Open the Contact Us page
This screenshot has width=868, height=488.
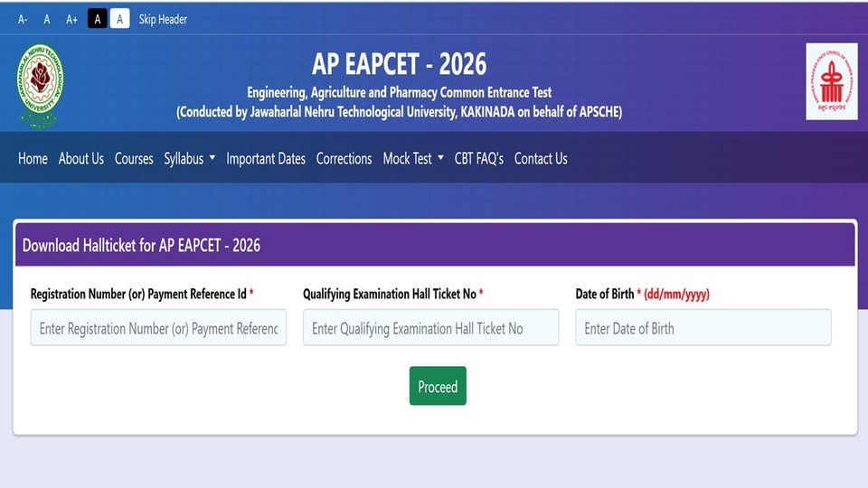[541, 159]
